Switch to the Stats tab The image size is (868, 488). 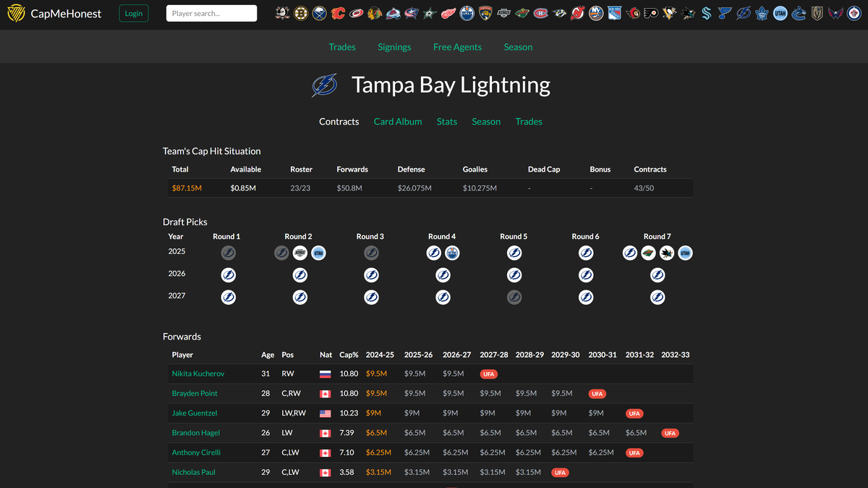(447, 122)
